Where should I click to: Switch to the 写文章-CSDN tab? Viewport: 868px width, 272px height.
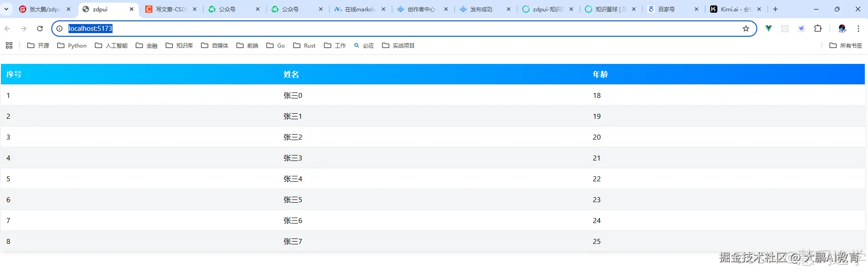[x=171, y=9]
